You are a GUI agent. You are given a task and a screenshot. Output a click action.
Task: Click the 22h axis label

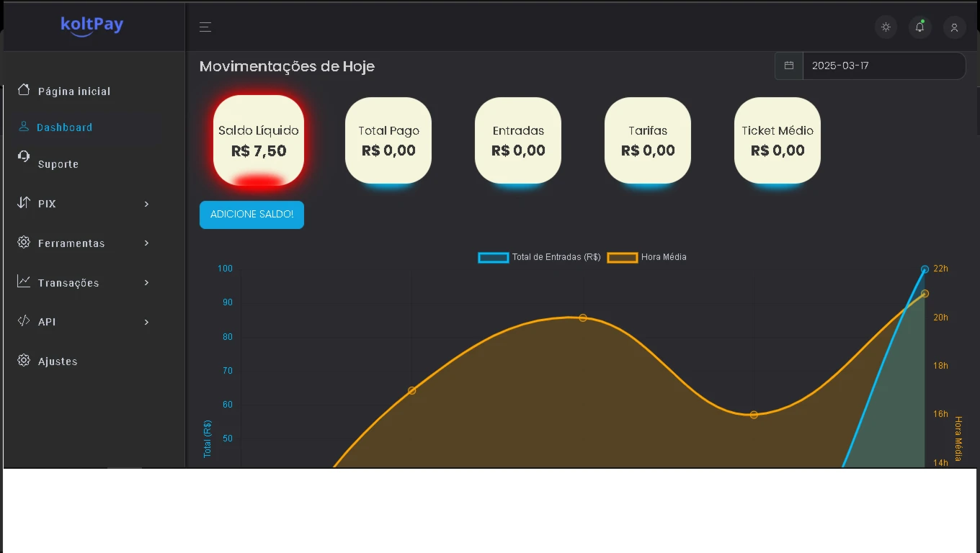pyautogui.click(x=940, y=269)
